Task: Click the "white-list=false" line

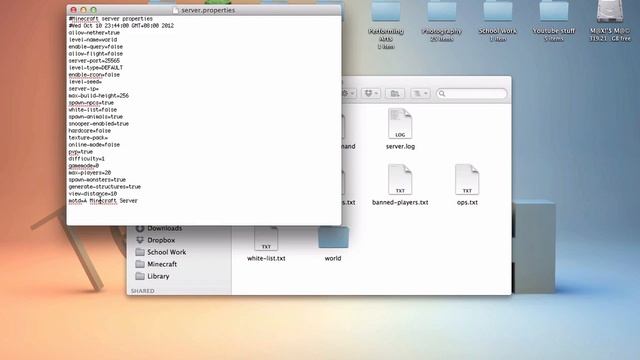Action: 93,110
